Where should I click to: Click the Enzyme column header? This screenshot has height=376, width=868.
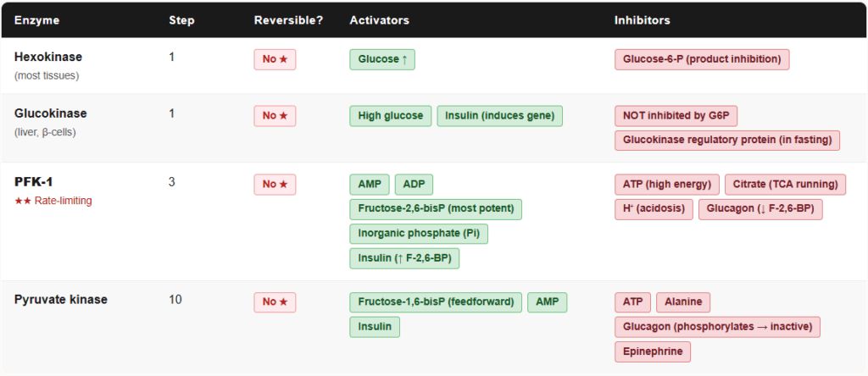coord(37,19)
